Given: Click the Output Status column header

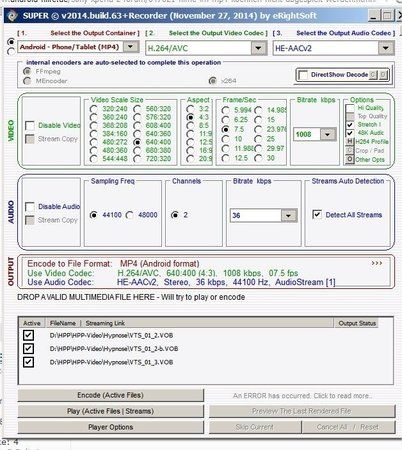Looking at the screenshot, I should pos(357,323).
